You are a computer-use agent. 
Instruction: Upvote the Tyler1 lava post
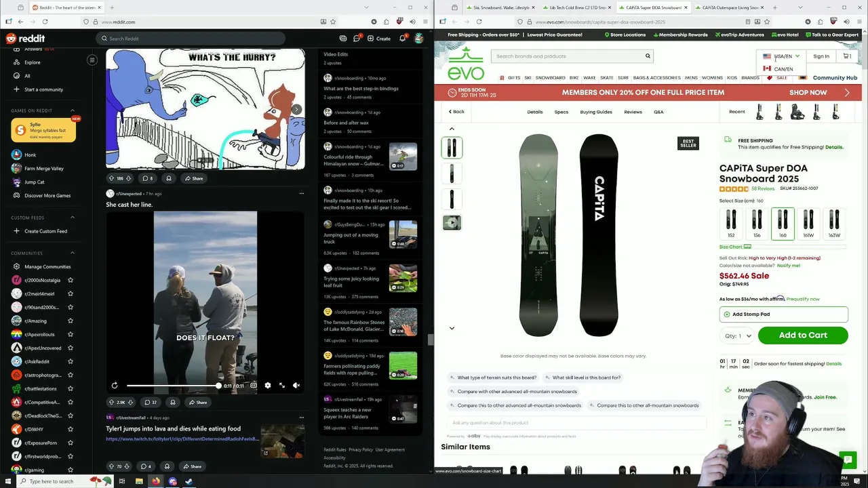click(111, 466)
